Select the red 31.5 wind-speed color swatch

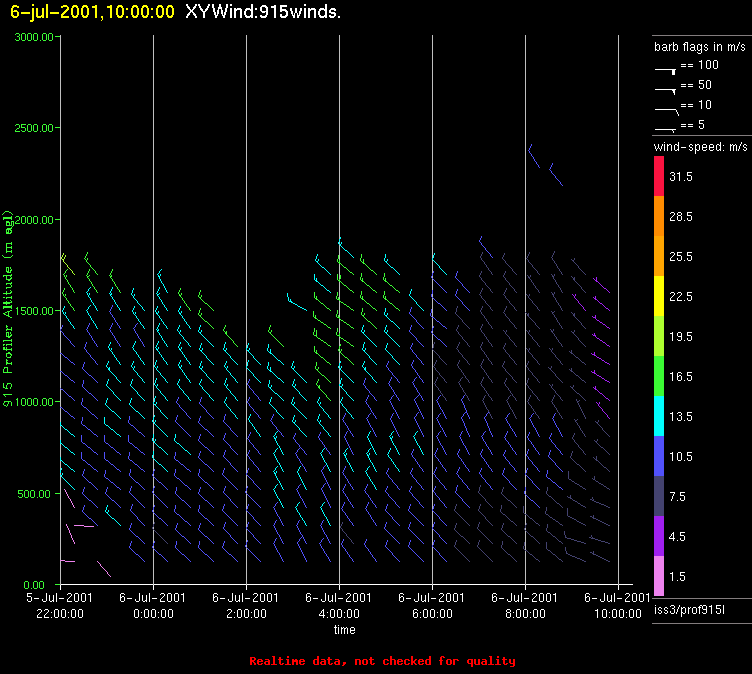tap(659, 176)
